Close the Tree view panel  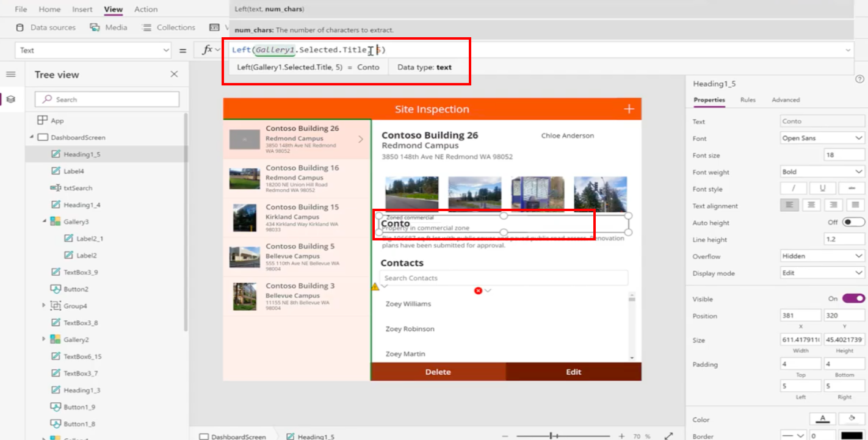174,74
